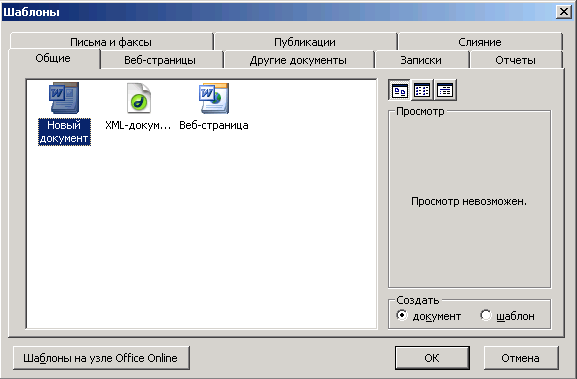Screen dimensions: 577x379
Task: Switch to list view mode
Action: pyautogui.click(x=422, y=90)
